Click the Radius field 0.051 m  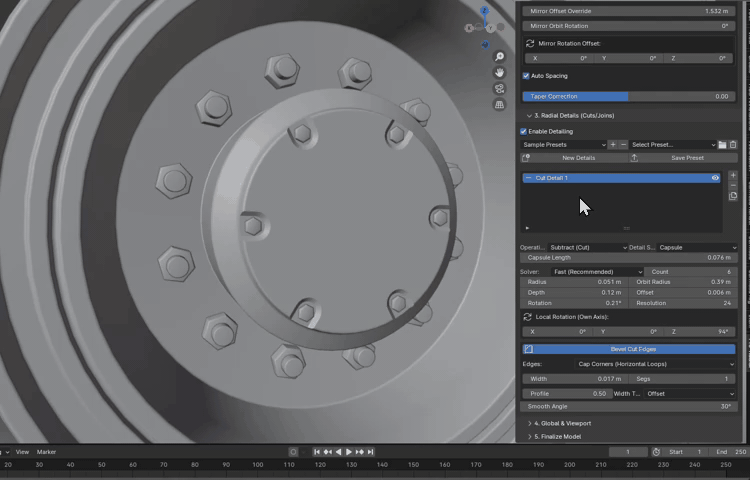pyautogui.click(x=574, y=282)
